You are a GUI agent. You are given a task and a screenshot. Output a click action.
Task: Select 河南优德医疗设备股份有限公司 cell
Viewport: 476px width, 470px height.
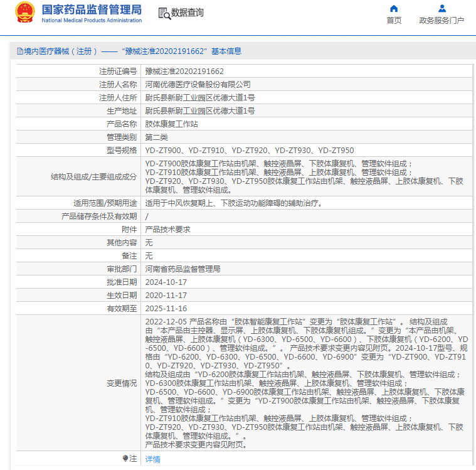[198, 85]
